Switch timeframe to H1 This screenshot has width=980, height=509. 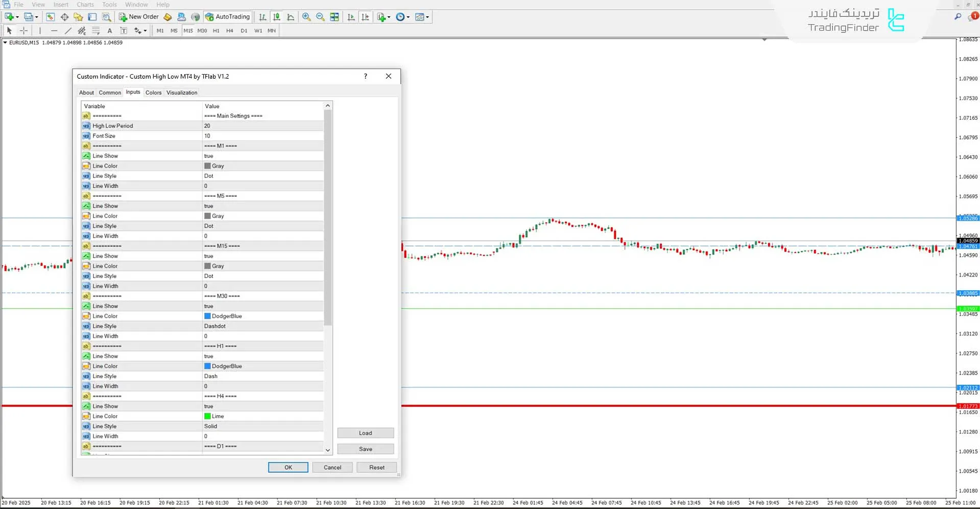pos(216,31)
